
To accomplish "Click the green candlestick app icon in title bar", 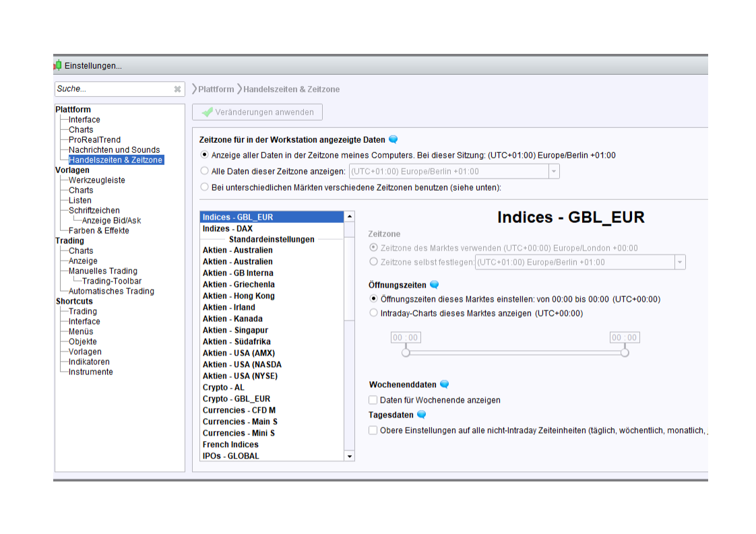I will 58,65.
